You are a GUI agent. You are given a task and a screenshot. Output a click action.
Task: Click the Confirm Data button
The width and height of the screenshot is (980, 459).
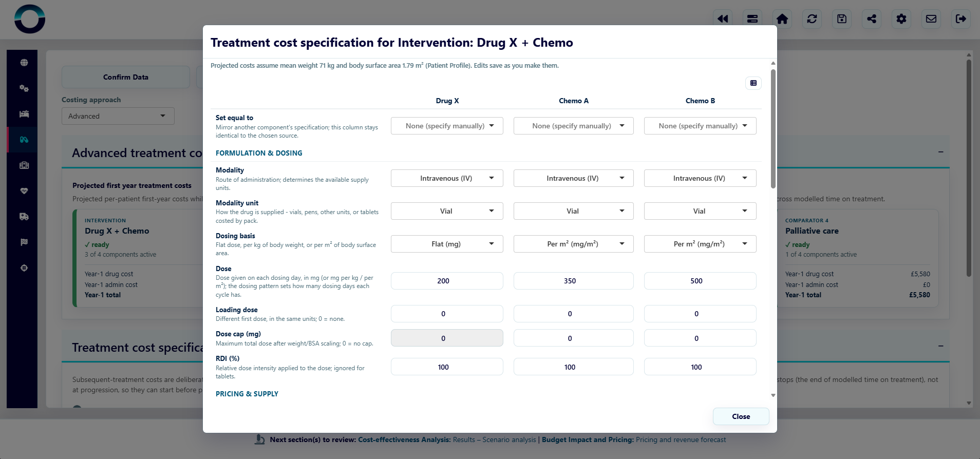[x=126, y=77]
